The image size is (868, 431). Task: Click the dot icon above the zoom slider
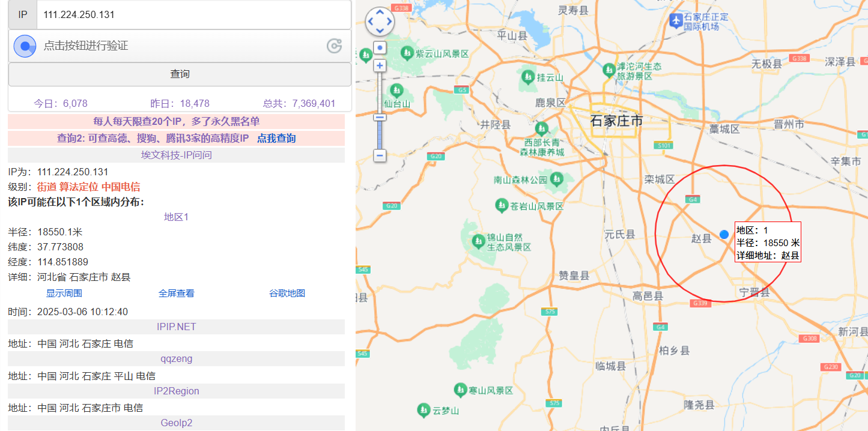380,47
